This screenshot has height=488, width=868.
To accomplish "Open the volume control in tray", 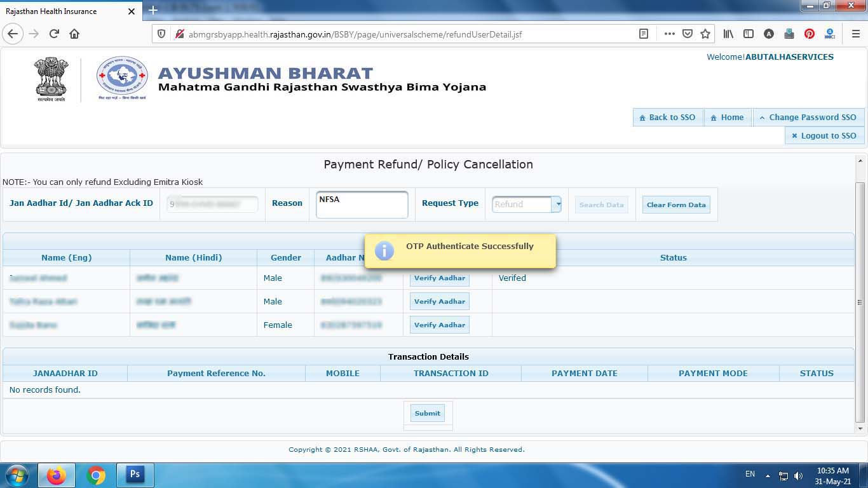I will pos(799,475).
